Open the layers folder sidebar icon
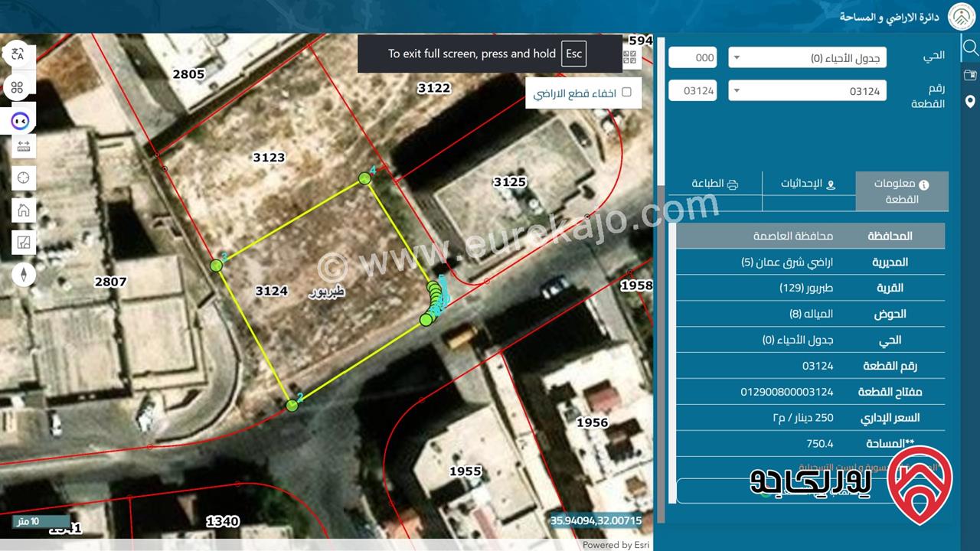Viewport: 980px width, 551px height. [970, 75]
